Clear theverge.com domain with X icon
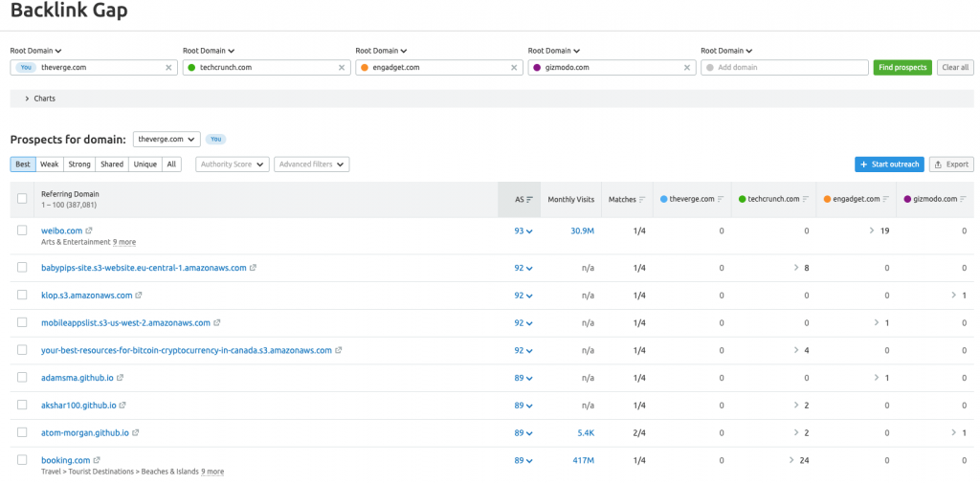The height and width of the screenshot is (483, 980). pos(168,68)
